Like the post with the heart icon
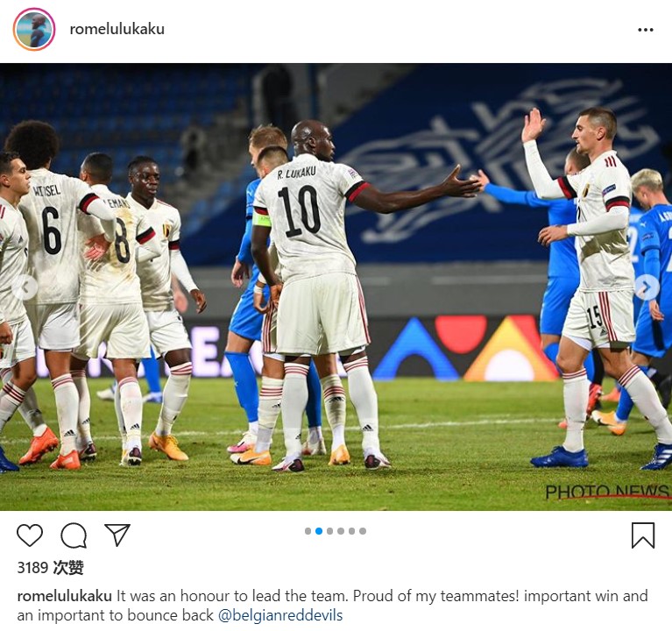672x631 pixels. click(30, 535)
